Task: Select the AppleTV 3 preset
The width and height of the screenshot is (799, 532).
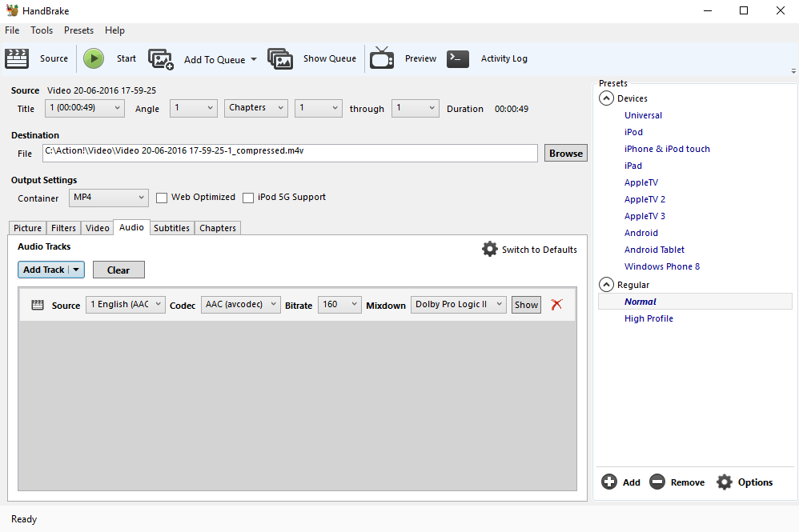Action: 644,216
